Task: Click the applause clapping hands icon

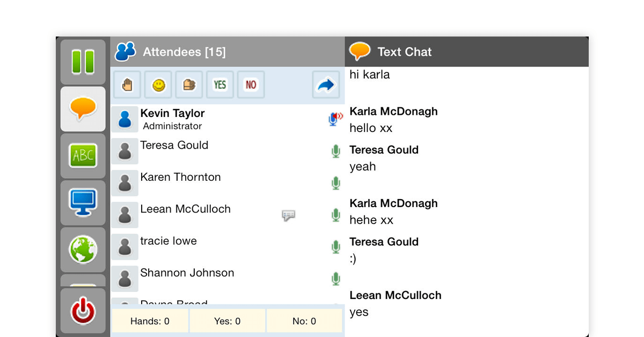Action: click(x=189, y=85)
